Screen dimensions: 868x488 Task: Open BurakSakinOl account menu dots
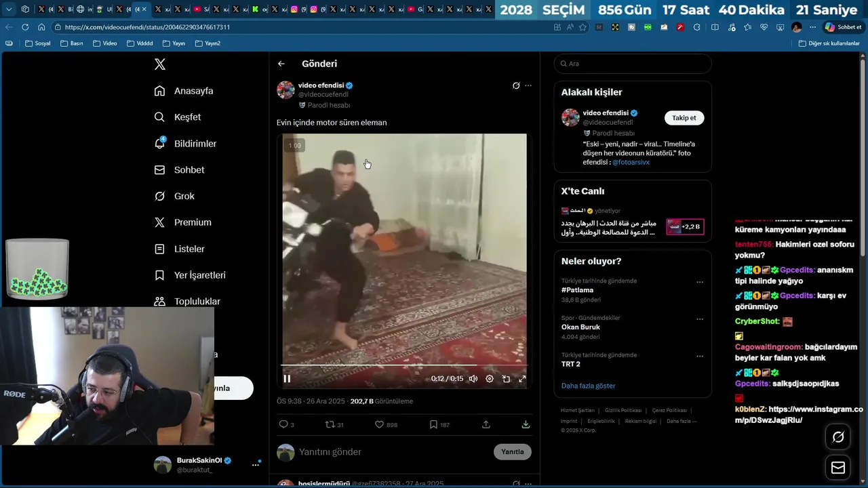click(256, 465)
